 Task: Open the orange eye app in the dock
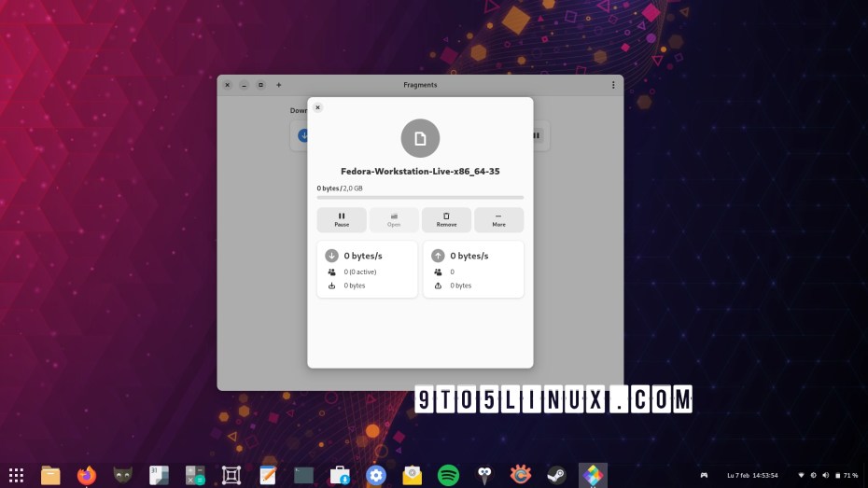(x=521, y=475)
